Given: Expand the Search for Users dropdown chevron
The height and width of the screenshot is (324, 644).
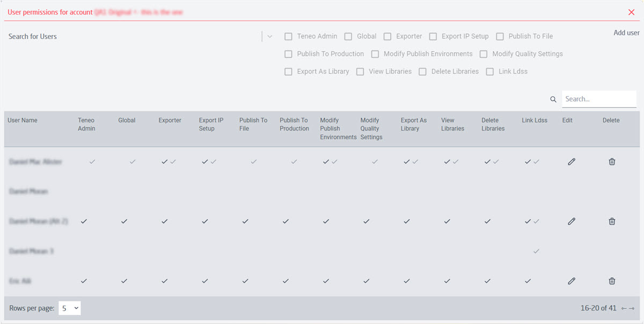Looking at the screenshot, I should pos(270,37).
